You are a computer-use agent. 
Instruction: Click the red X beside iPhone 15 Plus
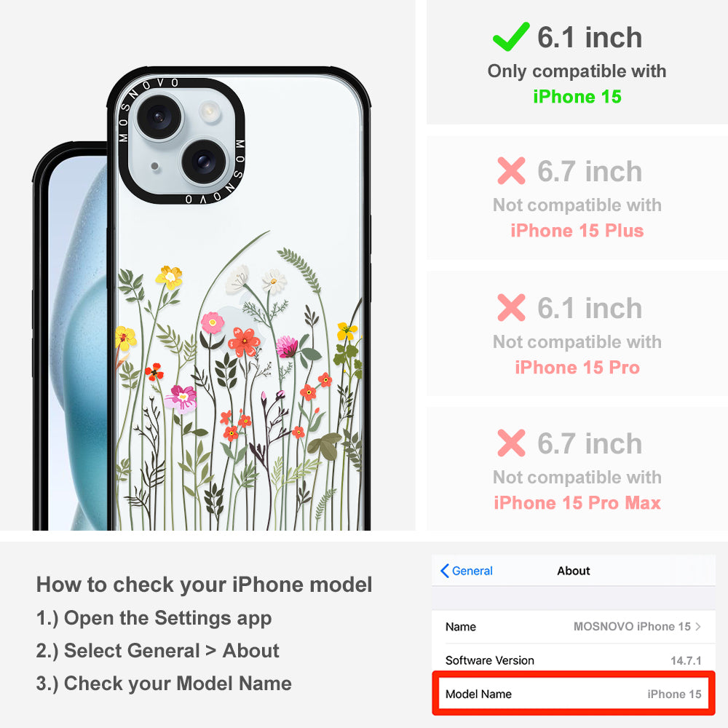click(511, 171)
